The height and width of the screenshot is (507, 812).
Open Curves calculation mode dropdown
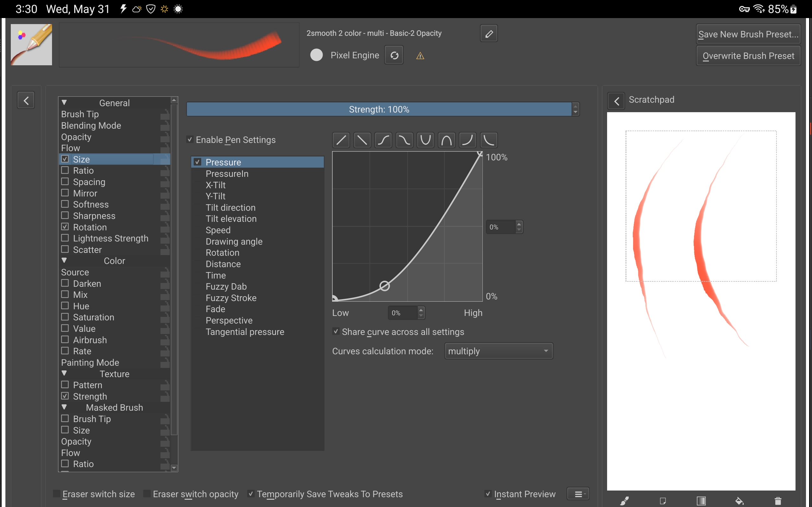(x=498, y=351)
